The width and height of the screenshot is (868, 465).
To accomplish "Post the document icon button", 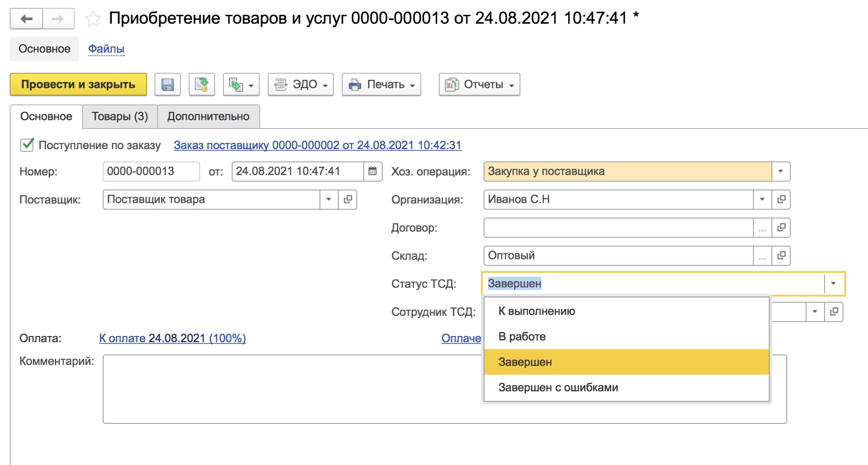I will click(202, 84).
